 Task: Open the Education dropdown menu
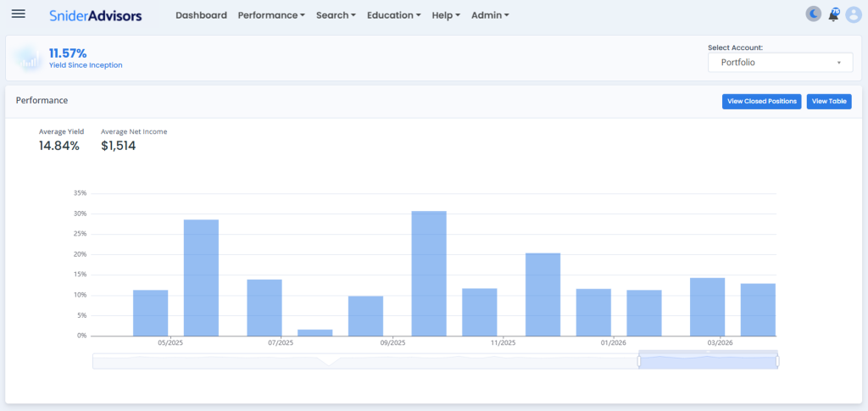tap(394, 15)
